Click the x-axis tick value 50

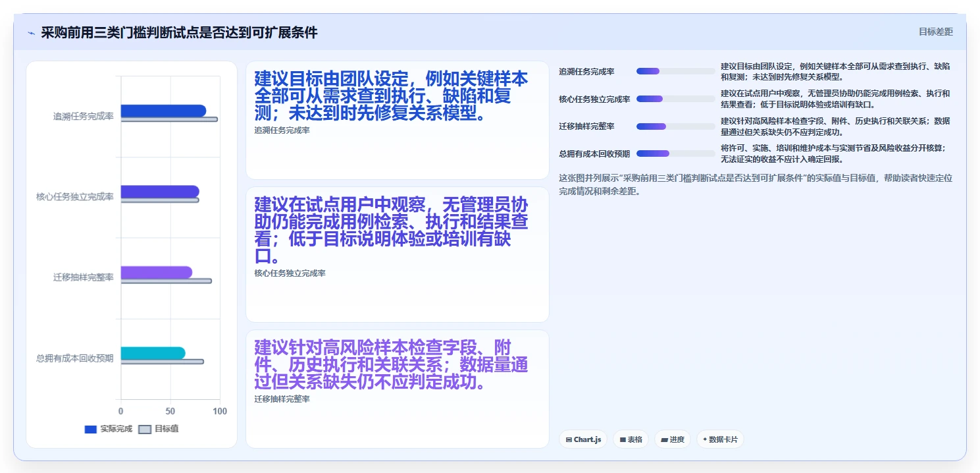click(170, 411)
